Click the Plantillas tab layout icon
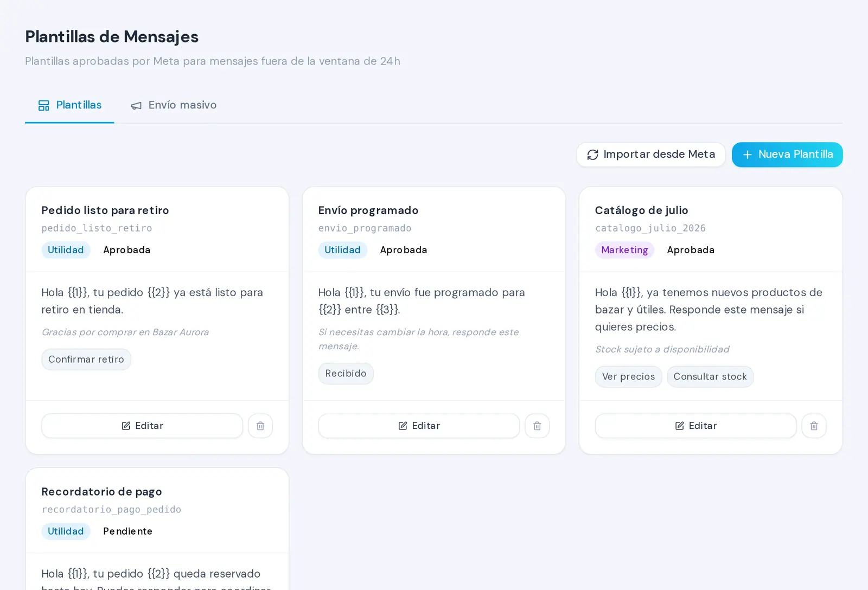This screenshot has height=590, width=868. pos(44,105)
